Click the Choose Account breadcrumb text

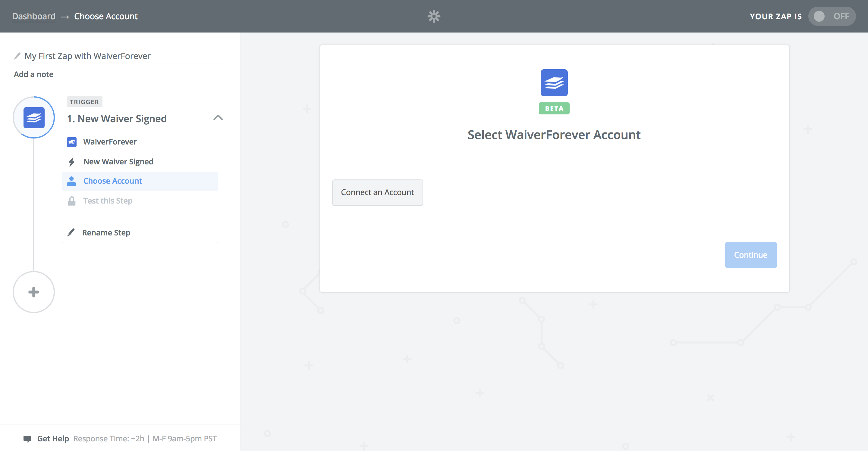(106, 16)
